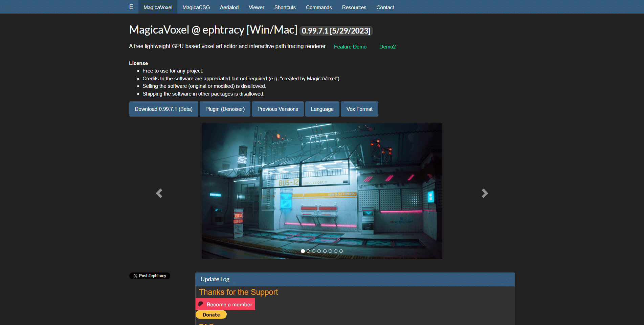Follow the Feature Demo link
The image size is (644, 325).
click(350, 47)
